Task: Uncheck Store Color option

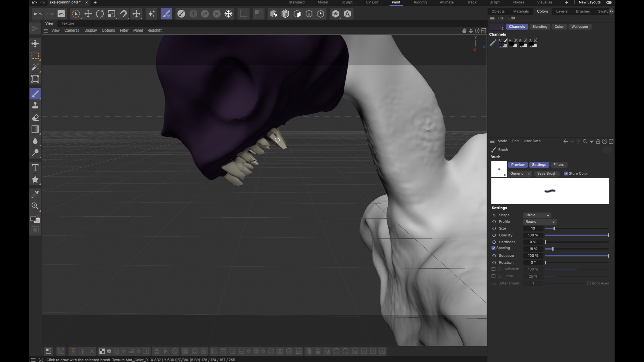Action: [566, 174]
